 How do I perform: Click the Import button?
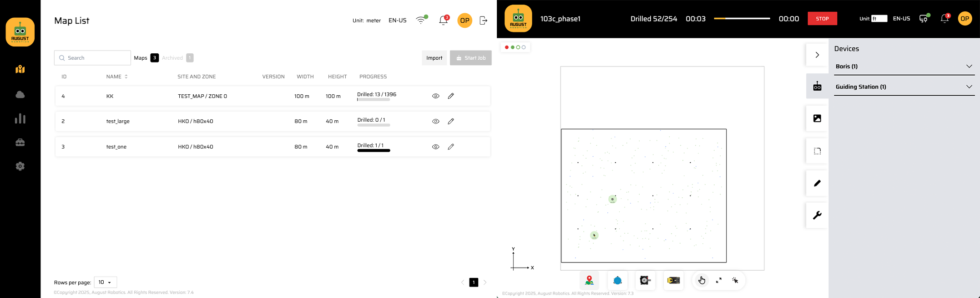(x=434, y=58)
